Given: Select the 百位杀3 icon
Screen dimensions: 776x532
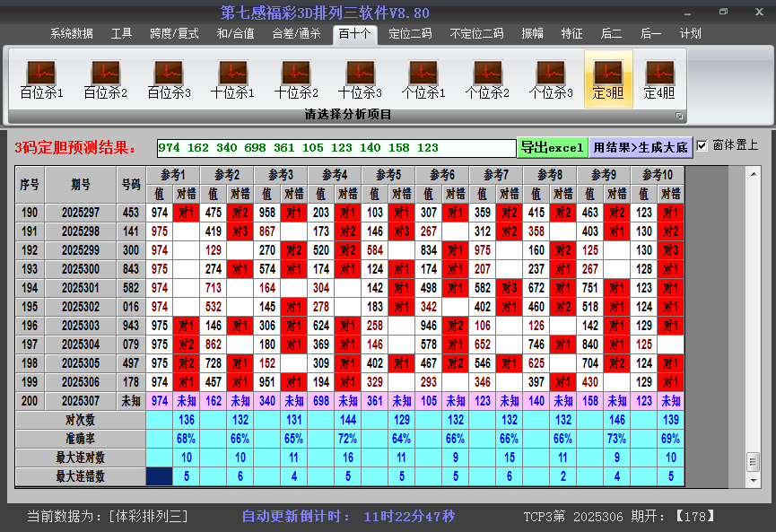Looking at the screenshot, I should tap(168, 76).
